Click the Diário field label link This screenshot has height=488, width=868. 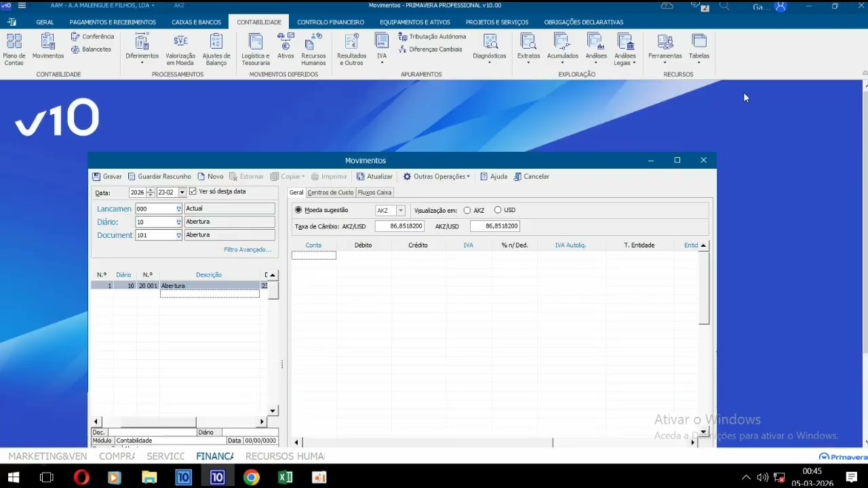[x=107, y=222]
